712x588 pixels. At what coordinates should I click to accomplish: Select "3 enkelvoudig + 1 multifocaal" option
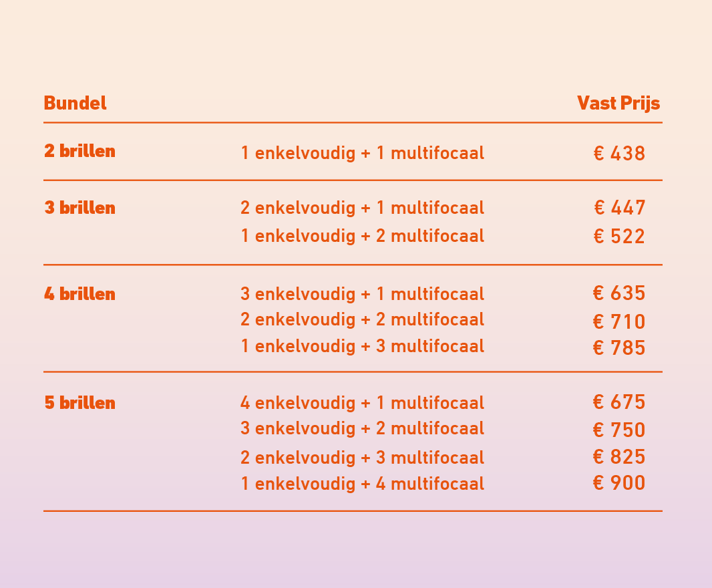tap(362, 295)
